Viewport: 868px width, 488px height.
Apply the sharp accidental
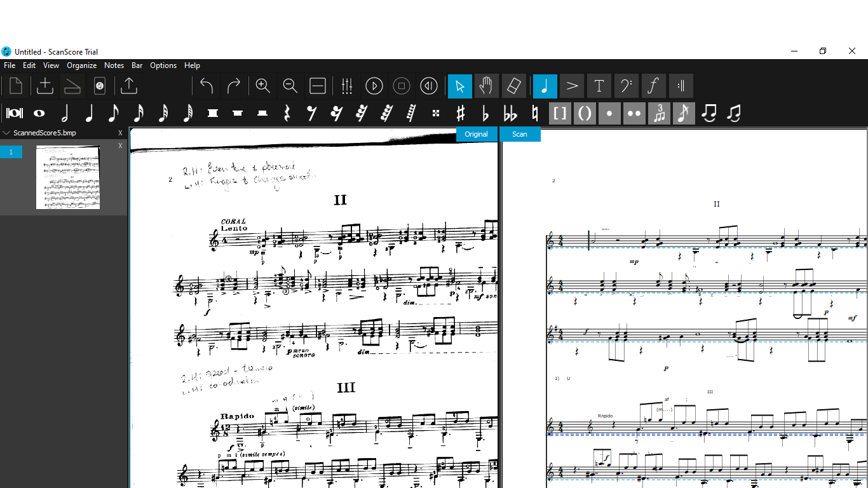click(461, 113)
